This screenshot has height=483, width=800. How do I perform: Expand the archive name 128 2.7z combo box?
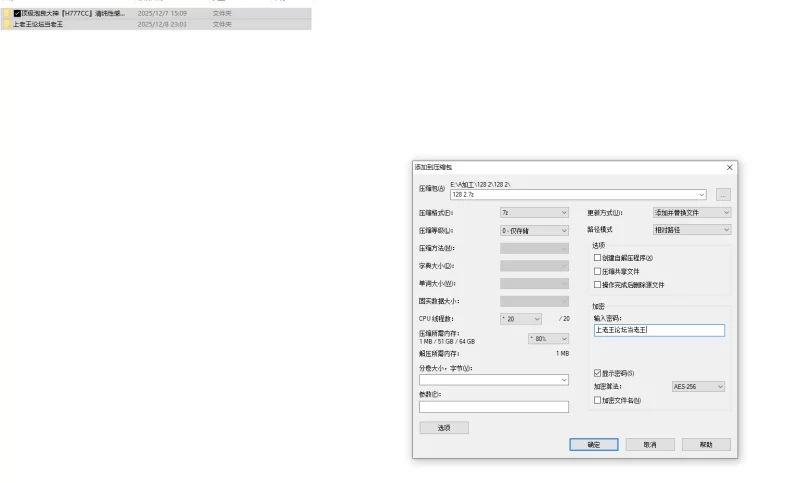tap(702, 195)
